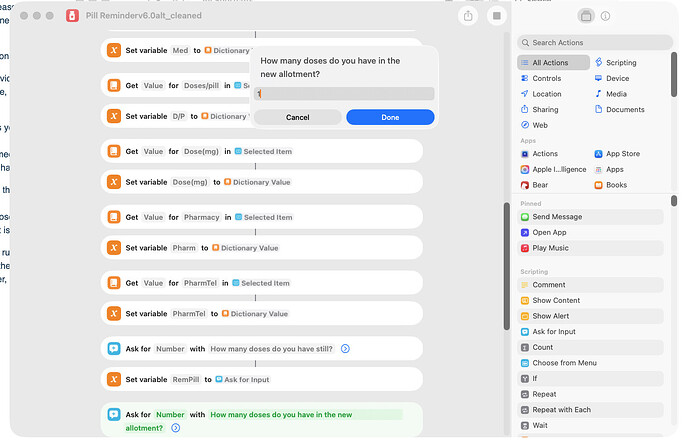Click the dose count input field
689x444 pixels.
pos(344,93)
